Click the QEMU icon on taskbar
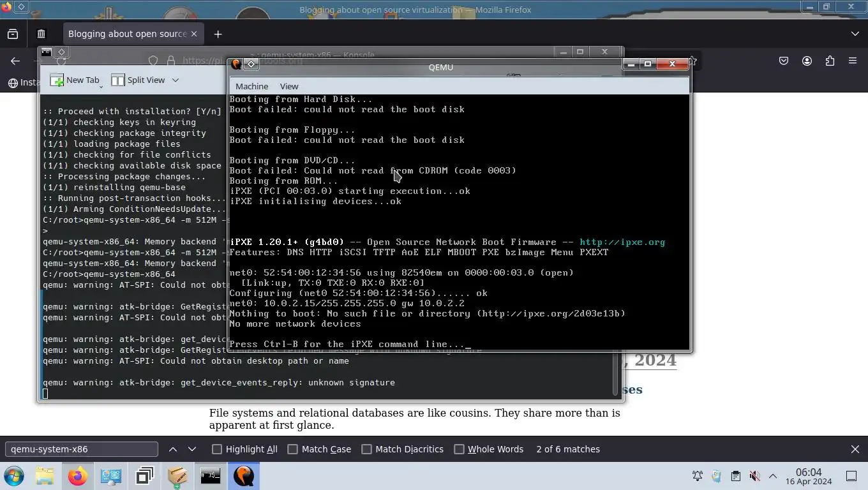The height and width of the screenshot is (490, 868). point(244,476)
